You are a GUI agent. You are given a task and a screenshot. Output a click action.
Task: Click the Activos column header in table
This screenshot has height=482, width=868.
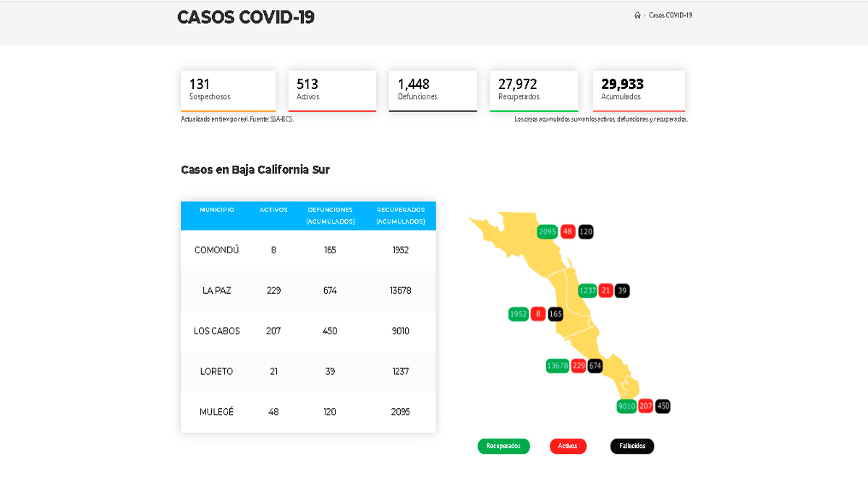click(x=273, y=210)
